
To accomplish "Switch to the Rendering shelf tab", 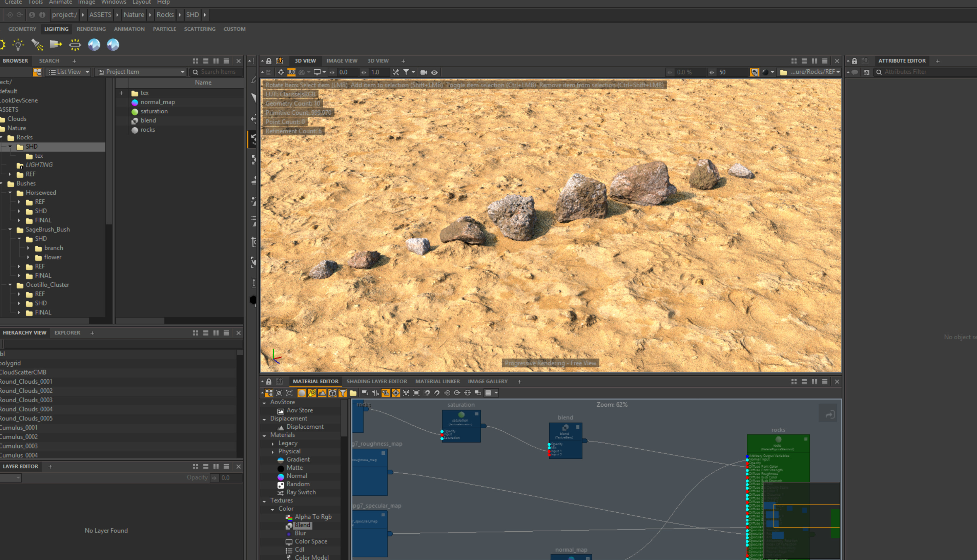I will (91, 29).
